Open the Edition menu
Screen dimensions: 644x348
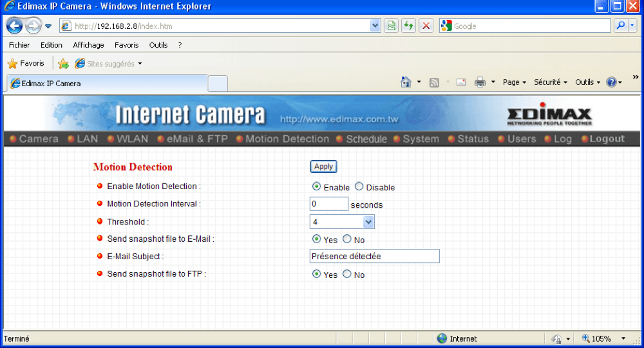click(x=52, y=45)
